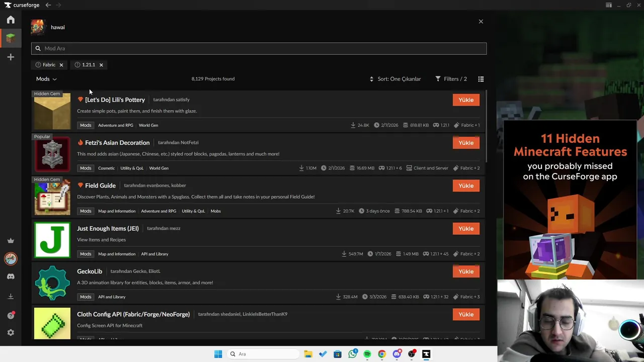Image resolution: width=644 pixels, height=362 pixels.
Task: Open the GeckoLib mod title
Action: click(90, 271)
